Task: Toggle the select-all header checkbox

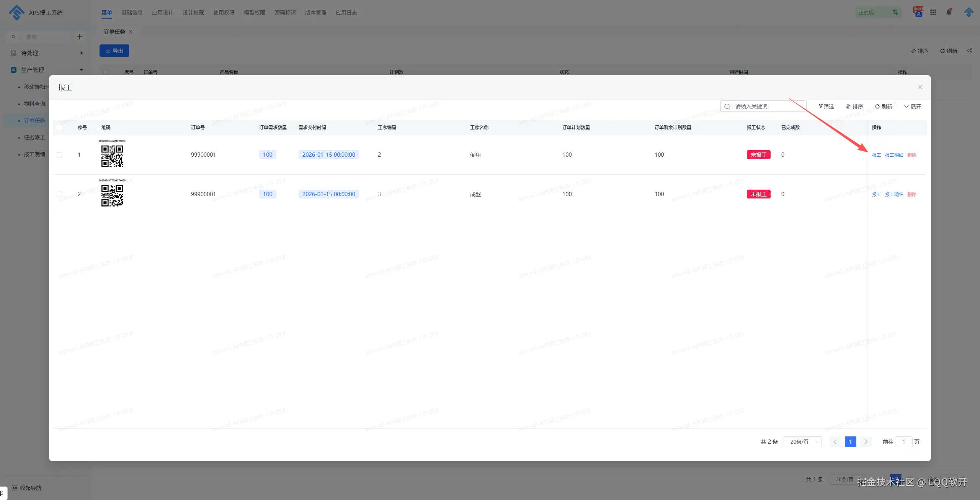Action: [x=59, y=128]
